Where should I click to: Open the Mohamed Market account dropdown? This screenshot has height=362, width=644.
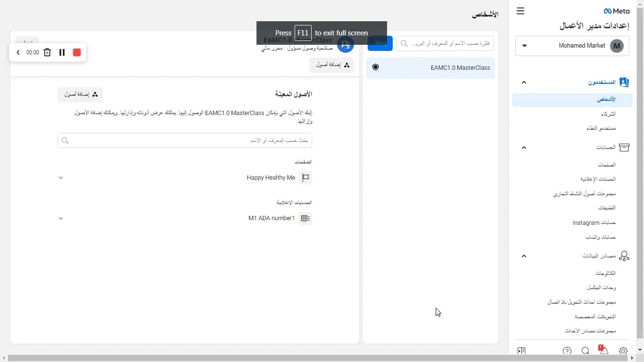coord(572,46)
